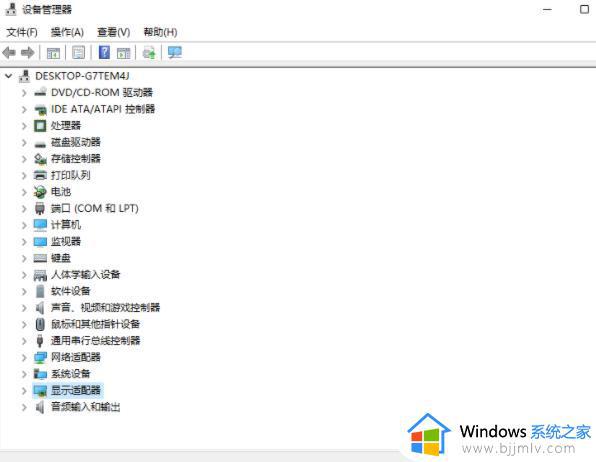Select the 鼠标和其他指针设备 label
The height and width of the screenshot is (462, 596).
point(95,324)
